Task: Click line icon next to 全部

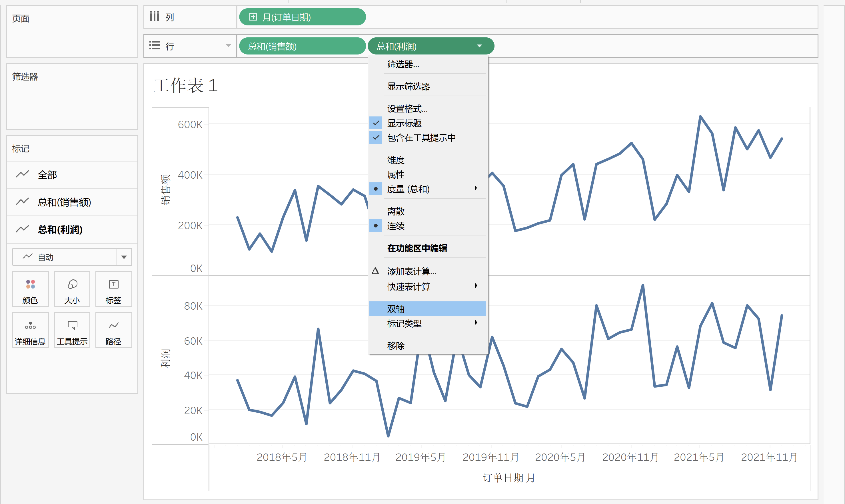Action: pos(23,174)
